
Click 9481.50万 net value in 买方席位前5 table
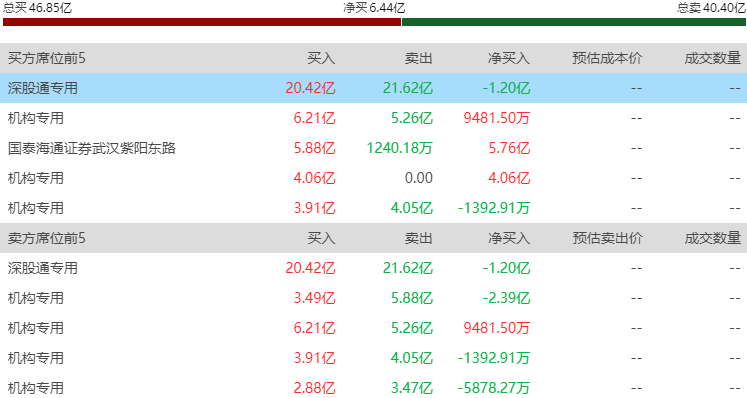pyautogui.click(x=496, y=118)
